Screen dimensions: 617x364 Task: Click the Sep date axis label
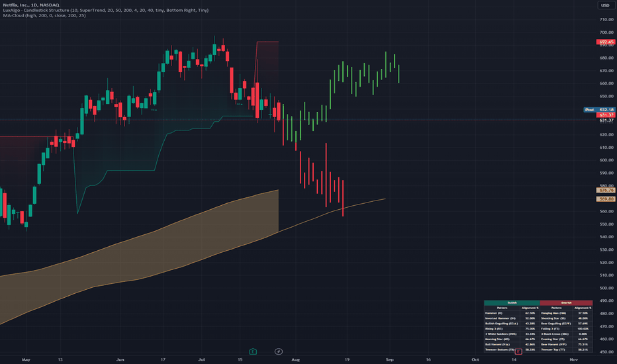pos(389,359)
